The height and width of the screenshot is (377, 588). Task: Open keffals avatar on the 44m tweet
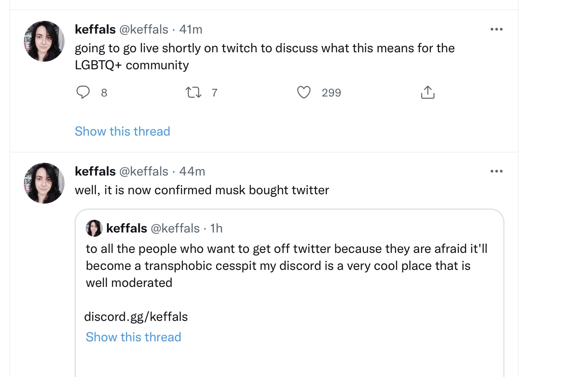[44, 183]
